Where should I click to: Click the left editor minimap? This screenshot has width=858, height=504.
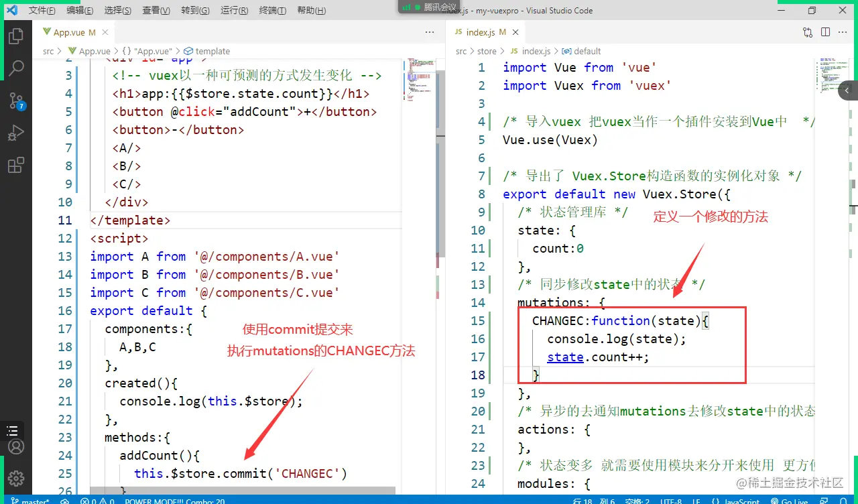[421, 80]
